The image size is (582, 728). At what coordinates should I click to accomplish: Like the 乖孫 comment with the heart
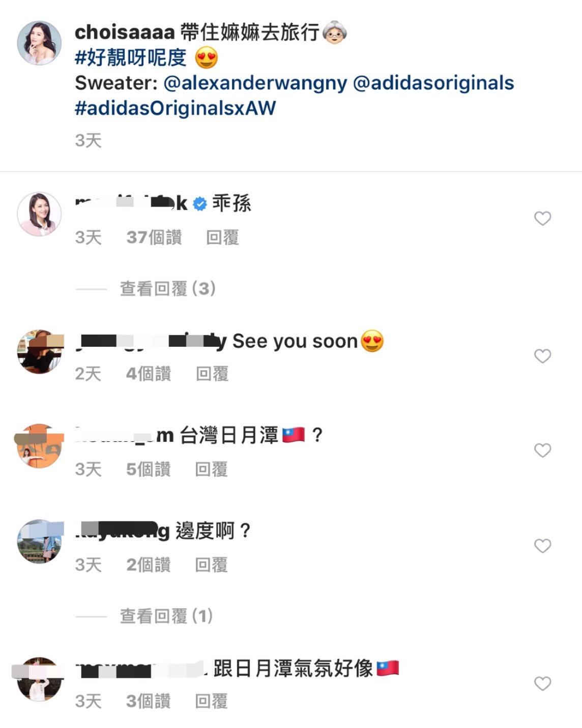tap(542, 219)
